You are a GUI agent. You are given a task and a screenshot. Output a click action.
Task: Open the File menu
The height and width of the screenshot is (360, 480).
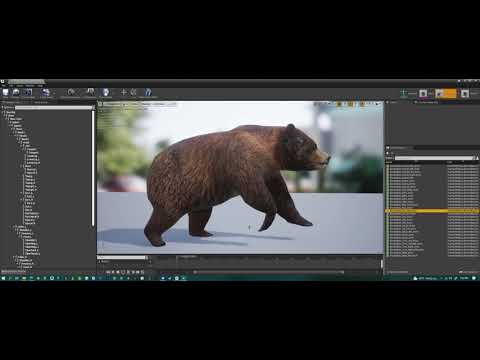4,86
